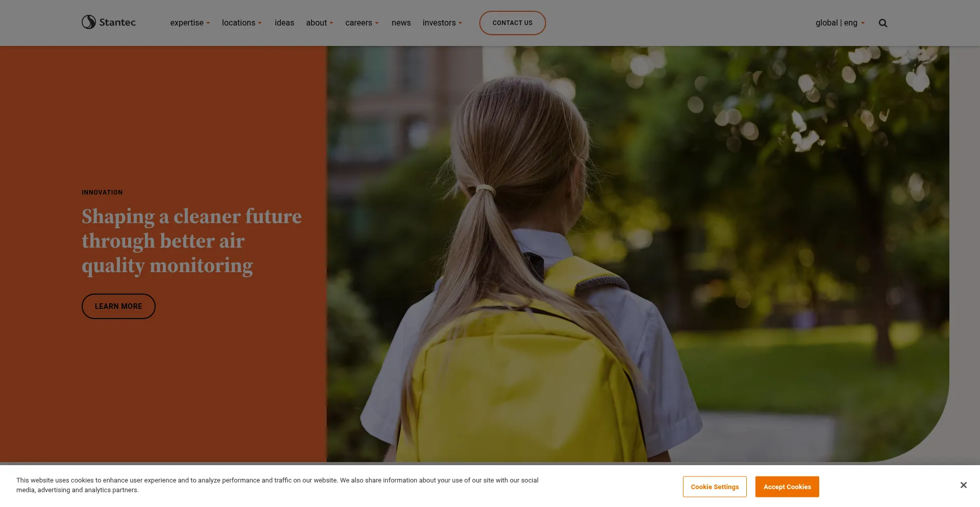The width and height of the screenshot is (980, 507).
Task: Click the Contact Us button
Action: pos(512,23)
